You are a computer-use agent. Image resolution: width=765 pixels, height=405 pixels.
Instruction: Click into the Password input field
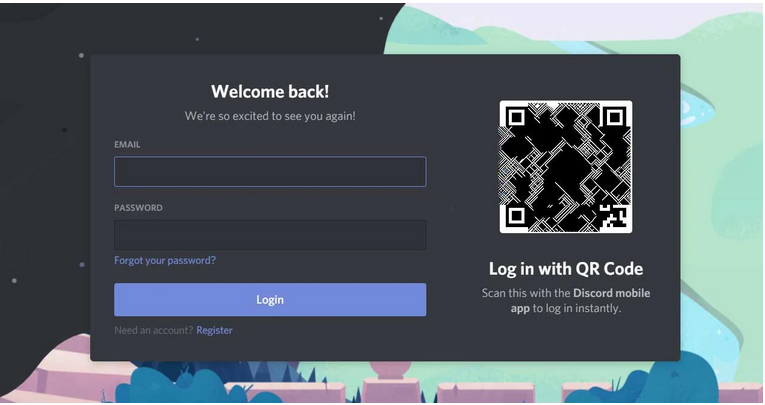click(270, 235)
